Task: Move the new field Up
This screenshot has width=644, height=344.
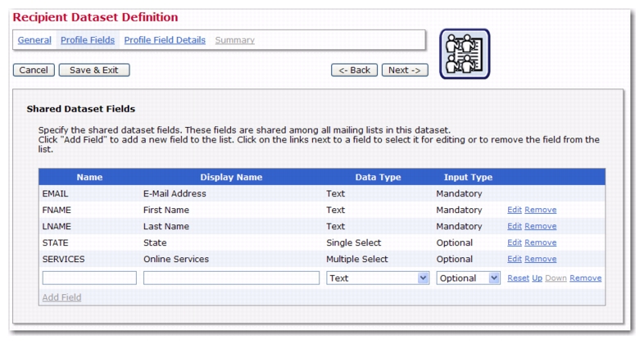Action: [x=537, y=278]
